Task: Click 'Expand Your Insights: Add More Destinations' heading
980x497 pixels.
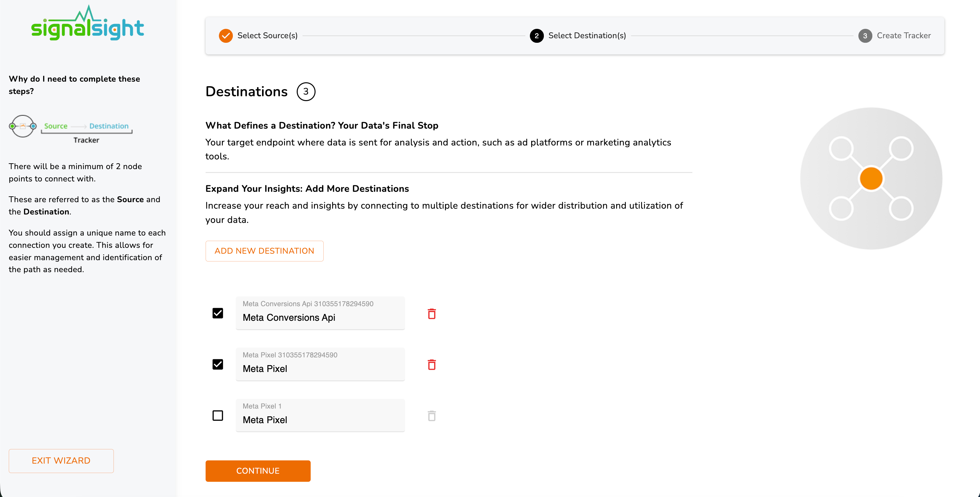Action: tap(307, 189)
